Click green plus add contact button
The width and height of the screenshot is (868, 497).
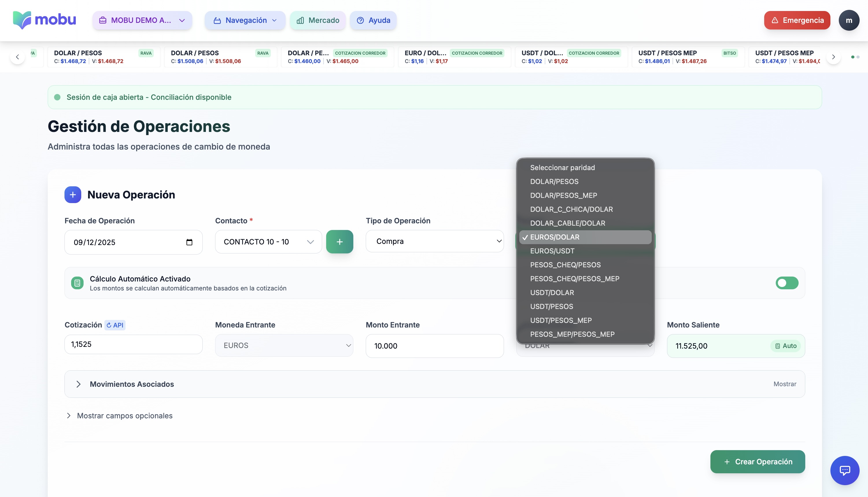click(339, 242)
